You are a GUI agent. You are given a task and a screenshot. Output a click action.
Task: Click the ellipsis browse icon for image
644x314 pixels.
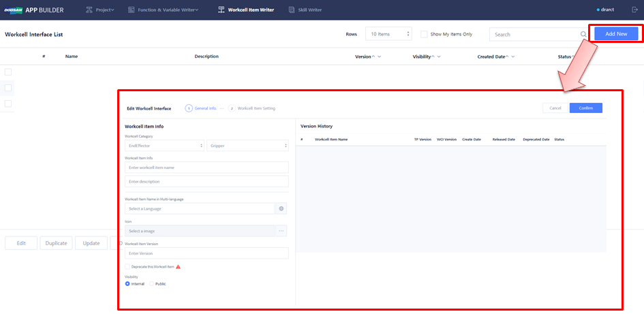[281, 231]
